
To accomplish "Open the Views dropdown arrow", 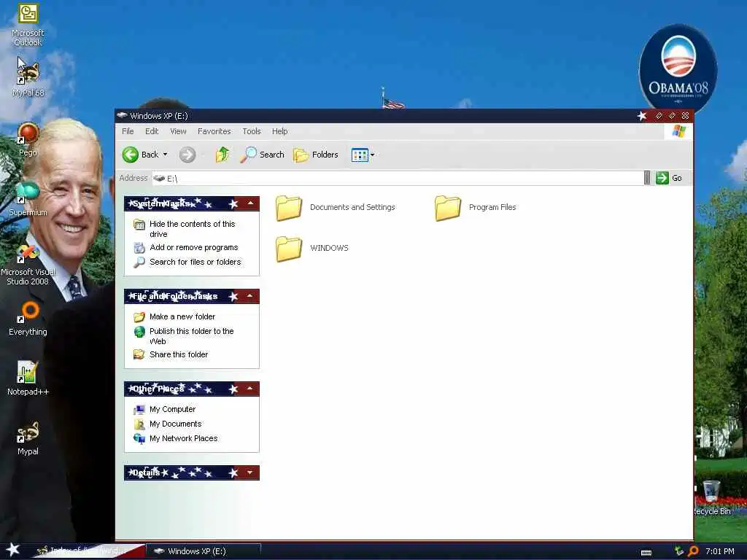I will click(x=373, y=155).
